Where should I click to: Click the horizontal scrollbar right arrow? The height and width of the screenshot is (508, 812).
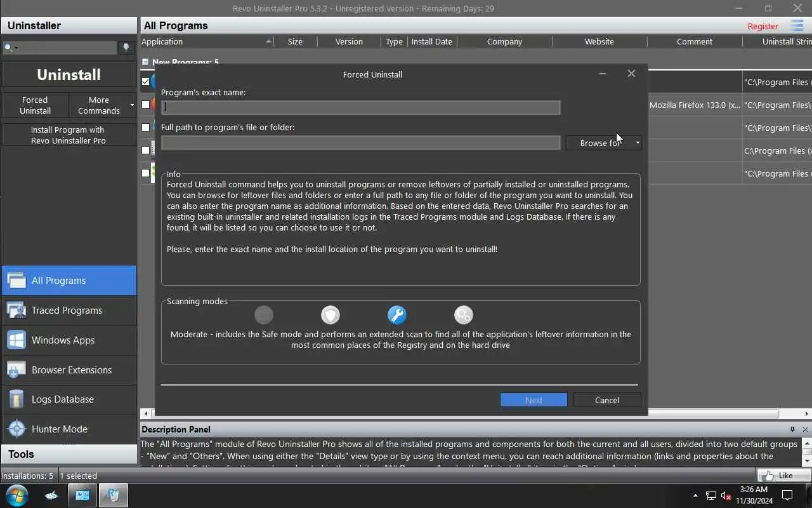click(808, 413)
